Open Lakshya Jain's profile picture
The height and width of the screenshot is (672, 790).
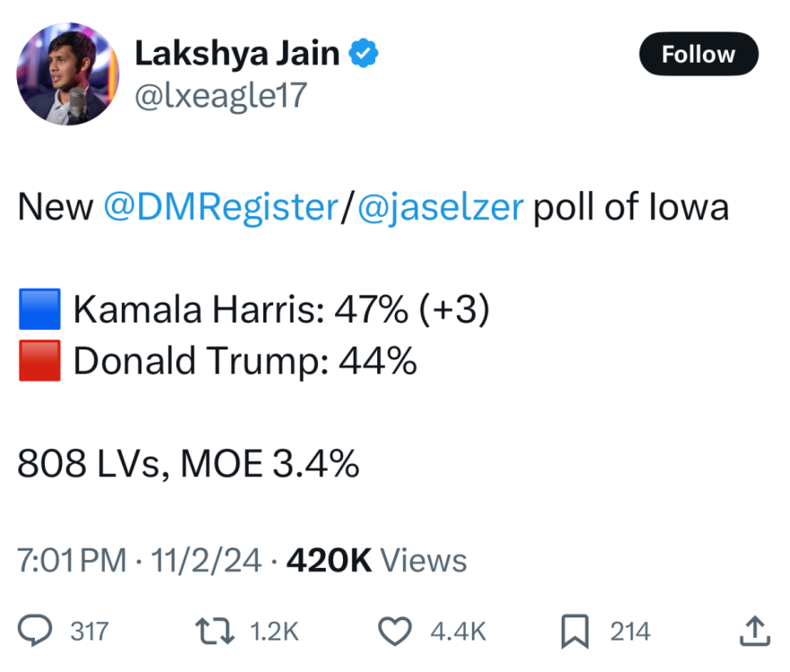click(67, 73)
